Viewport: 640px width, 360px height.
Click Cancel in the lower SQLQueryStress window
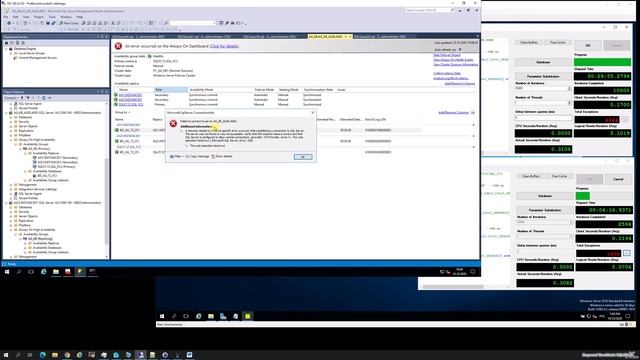[618, 179]
